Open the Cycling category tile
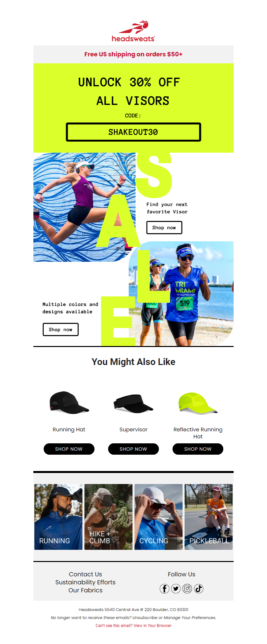The height and width of the screenshot is (644, 267). coord(159,517)
